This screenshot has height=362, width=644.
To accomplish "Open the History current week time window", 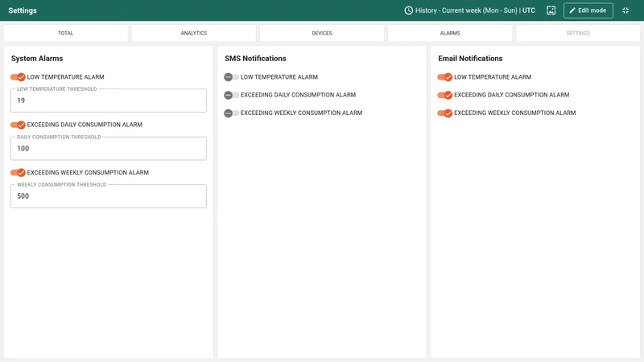I will pyautogui.click(x=470, y=10).
